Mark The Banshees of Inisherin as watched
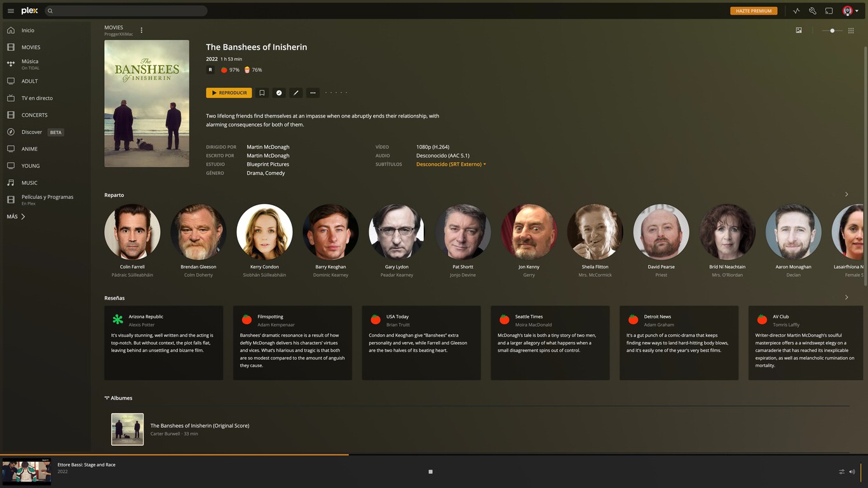868x488 pixels. point(279,93)
